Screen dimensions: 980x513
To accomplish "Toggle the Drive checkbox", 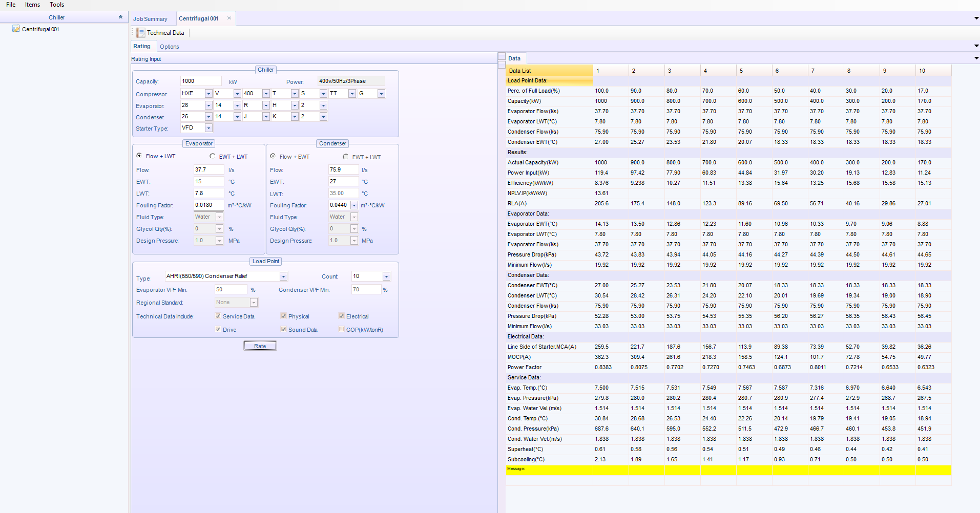I will (x=218, y=330).
